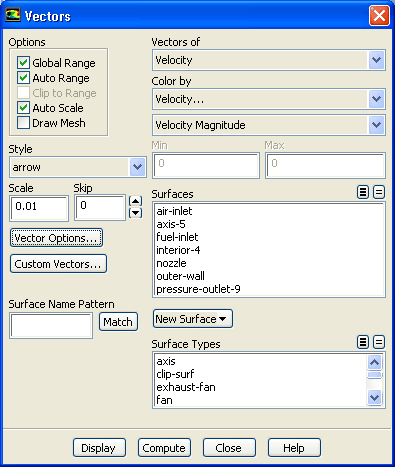This screenshot has height=467, width=395.
Task: Click the Match button
Action: 118,322
